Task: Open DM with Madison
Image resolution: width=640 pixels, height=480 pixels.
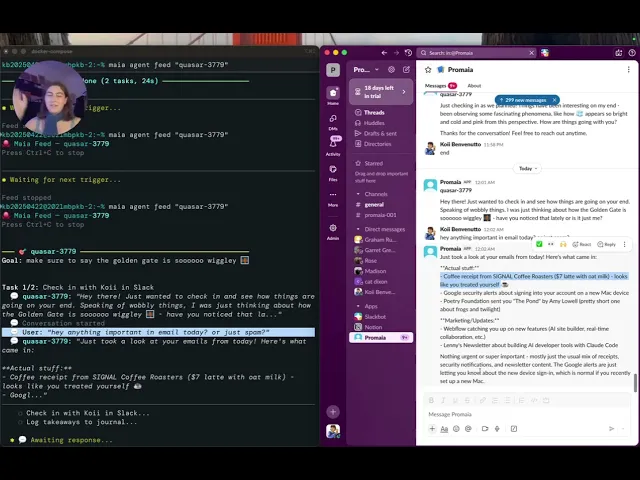Action: pos(381,271)
